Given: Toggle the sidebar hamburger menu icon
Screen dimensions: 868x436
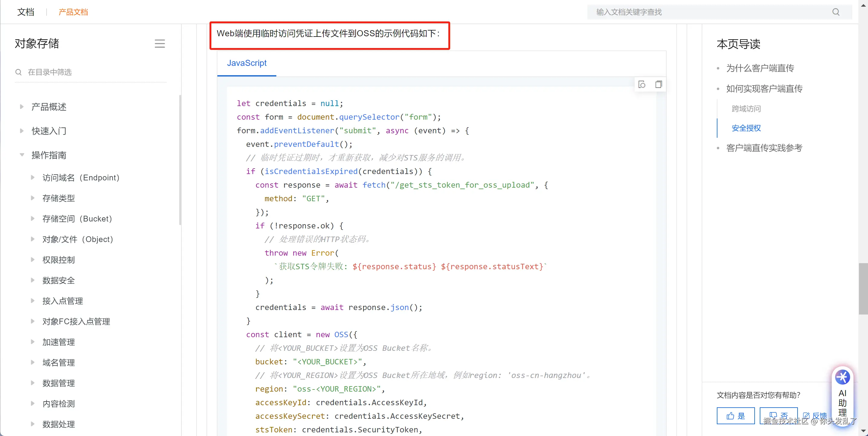Looking at the screenshot, I should click(x=160, y=44).
